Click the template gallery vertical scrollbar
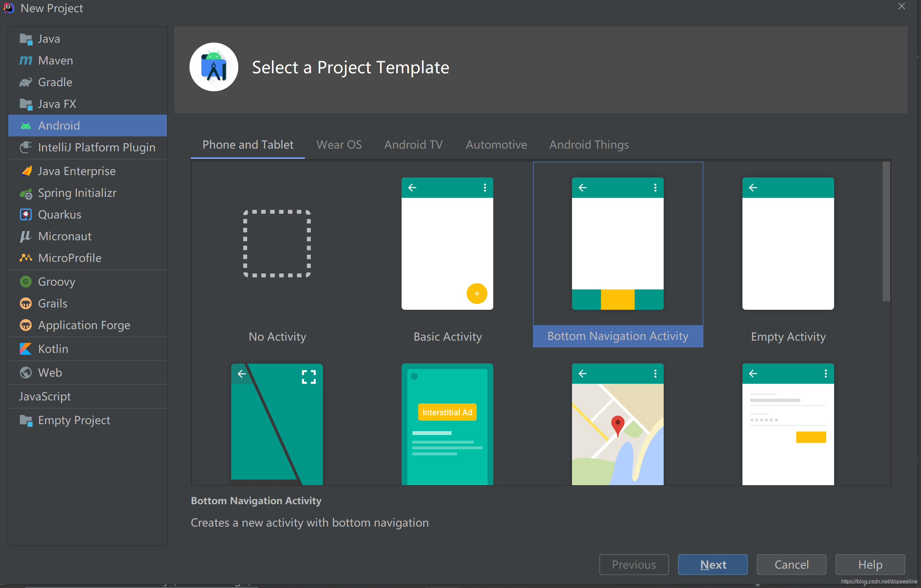 [887, 231]
